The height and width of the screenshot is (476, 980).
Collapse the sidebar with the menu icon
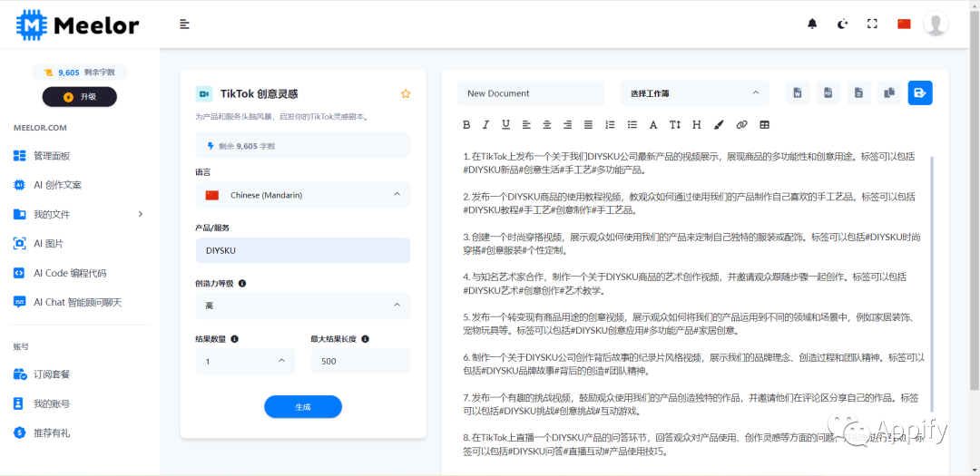pyautogui.click(x=184, y=24)
